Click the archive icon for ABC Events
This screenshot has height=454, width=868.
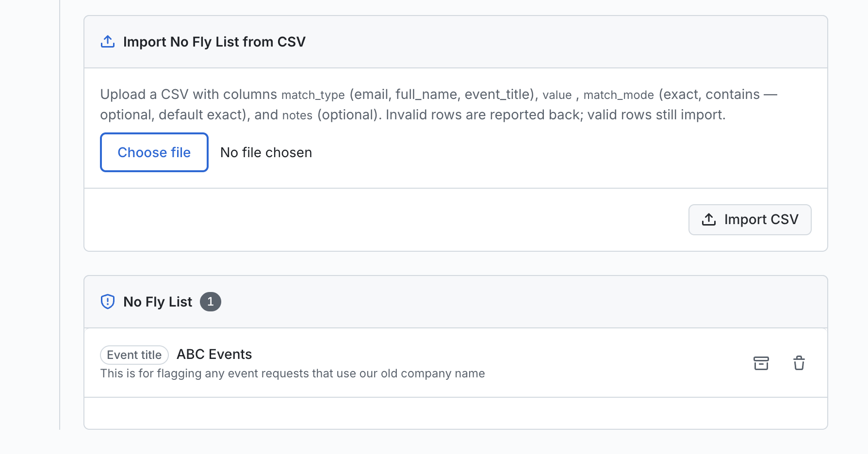click(761, 363)
